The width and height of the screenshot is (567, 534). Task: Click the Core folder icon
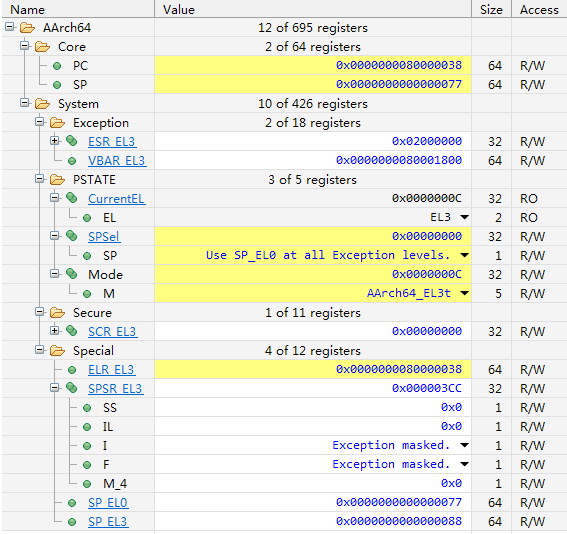pyautogui.click(x=42, y=47)
